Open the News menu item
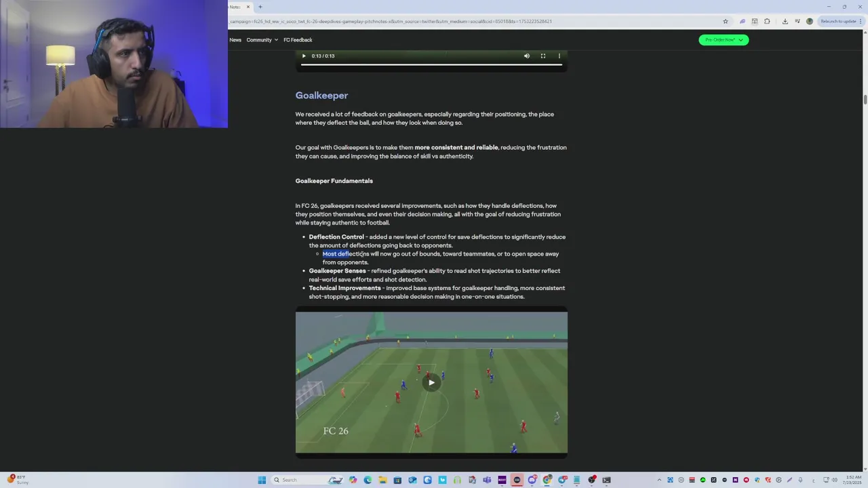This screenshot has width=868, height=488. pos(235,40)
